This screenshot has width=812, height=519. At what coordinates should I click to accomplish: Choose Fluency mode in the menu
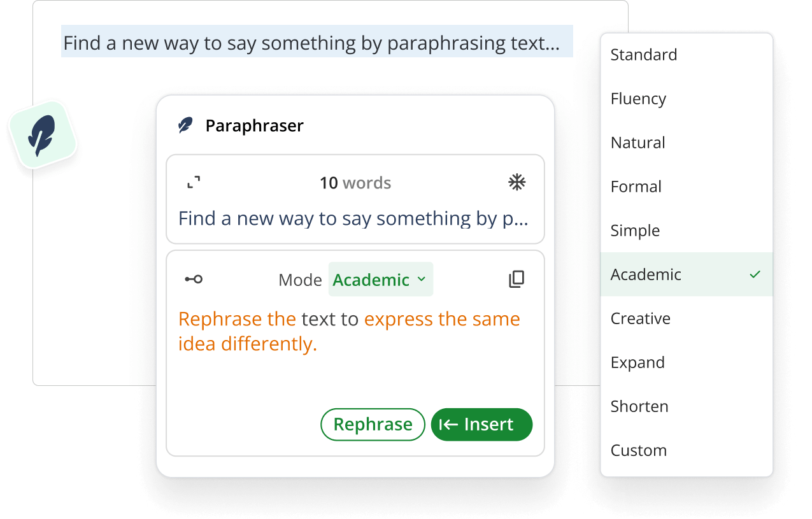(x=638, y=99)
